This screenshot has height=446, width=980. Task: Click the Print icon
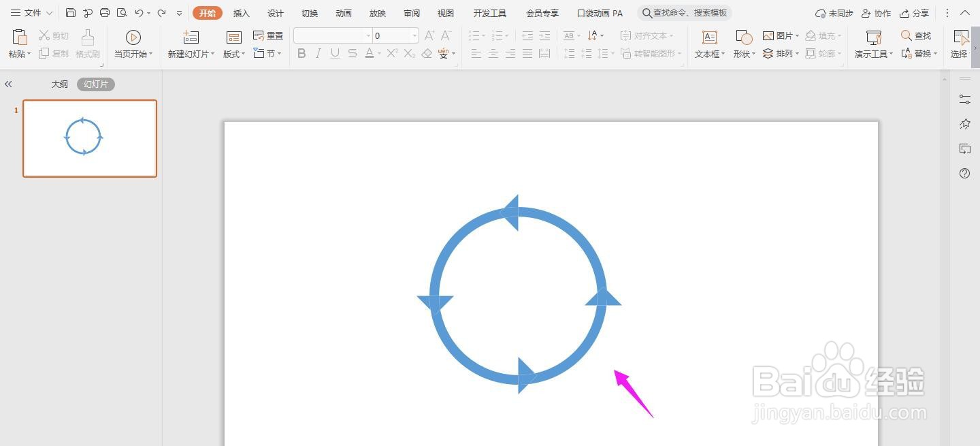[105, 13]
